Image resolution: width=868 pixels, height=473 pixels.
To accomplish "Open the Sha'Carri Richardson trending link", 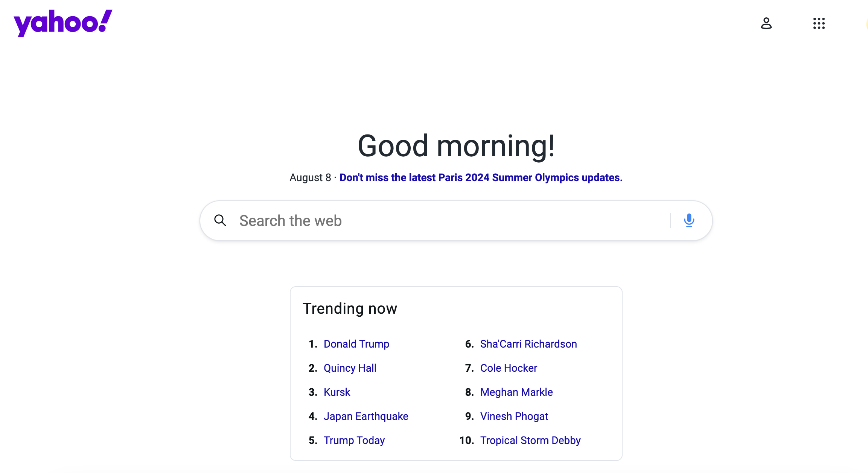I will tap(528, 344).
